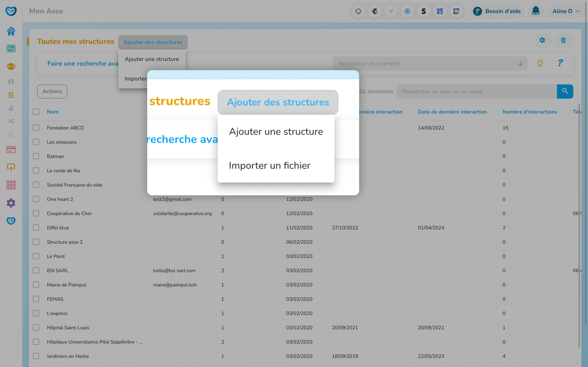Viewport: 588px width, 367px height.
Task: Sort by Nombre d'interactions column header
Action: (530, 112)
